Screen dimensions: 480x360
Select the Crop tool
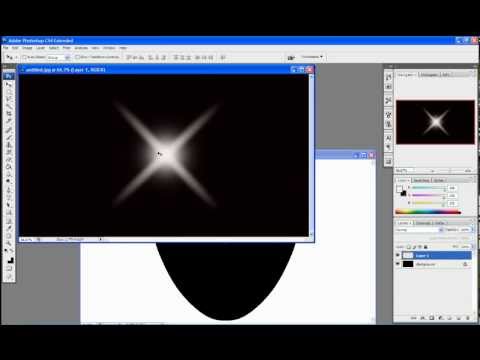(x=9, y=114)
